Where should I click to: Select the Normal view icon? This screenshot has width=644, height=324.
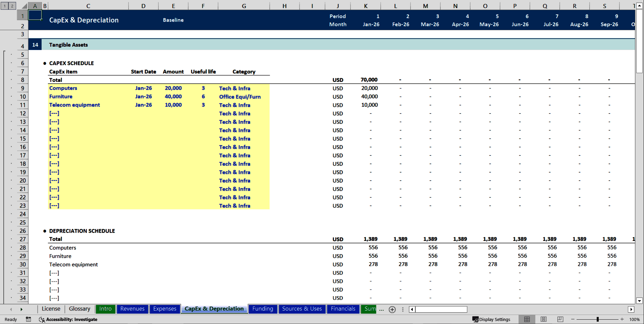527,319
